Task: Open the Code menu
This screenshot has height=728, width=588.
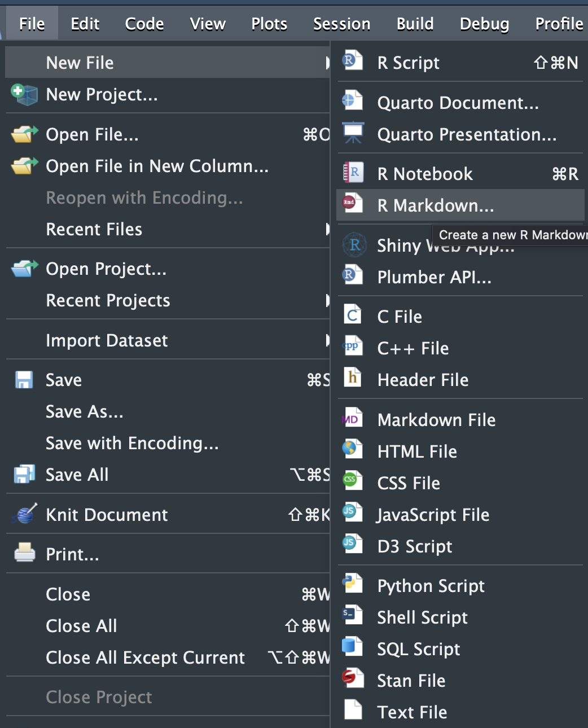Action: [x=144, y=24]
